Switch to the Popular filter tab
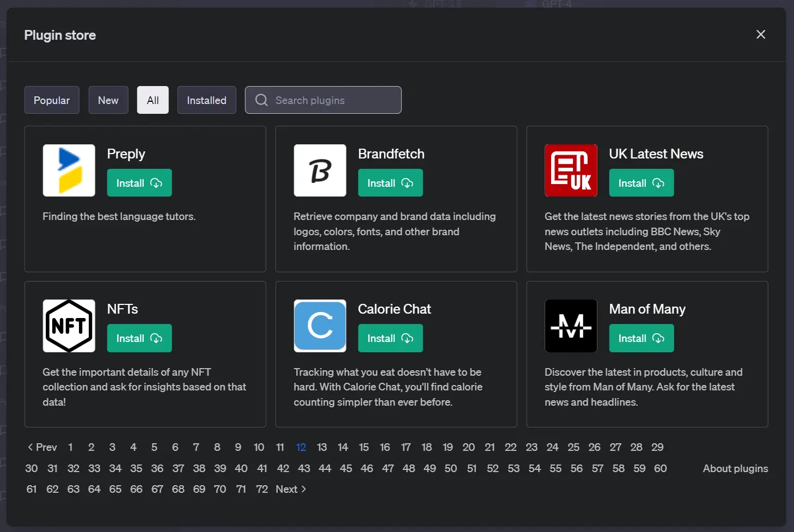The height and width of the screenshot is (532, 794). coord(52,100)
